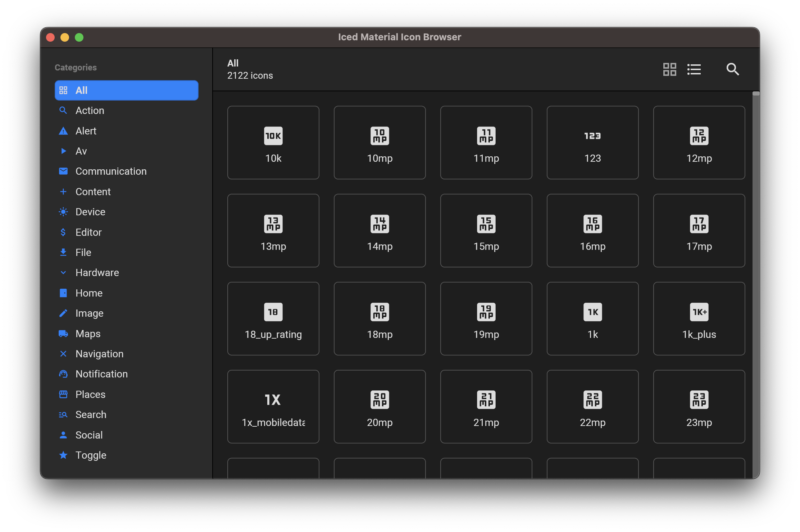The height and width of the screenshot is (532, 800).
Task: Select the 123 icon card
Action: [x=593, y=142]
